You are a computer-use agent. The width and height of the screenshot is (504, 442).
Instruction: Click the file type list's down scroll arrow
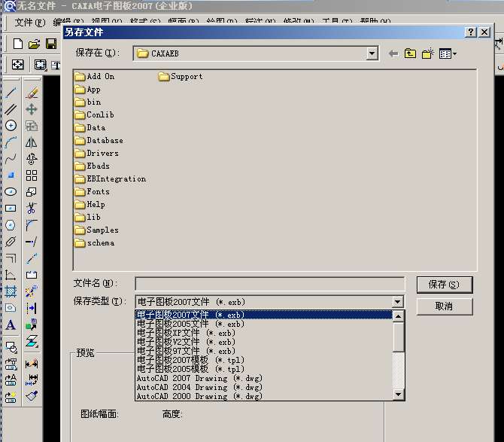tap(398, 395)
